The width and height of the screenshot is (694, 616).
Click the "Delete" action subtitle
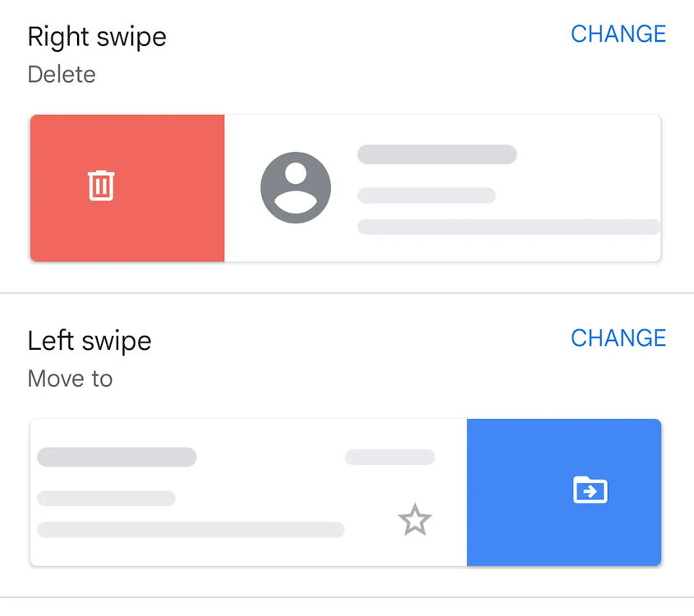(62, 75)
